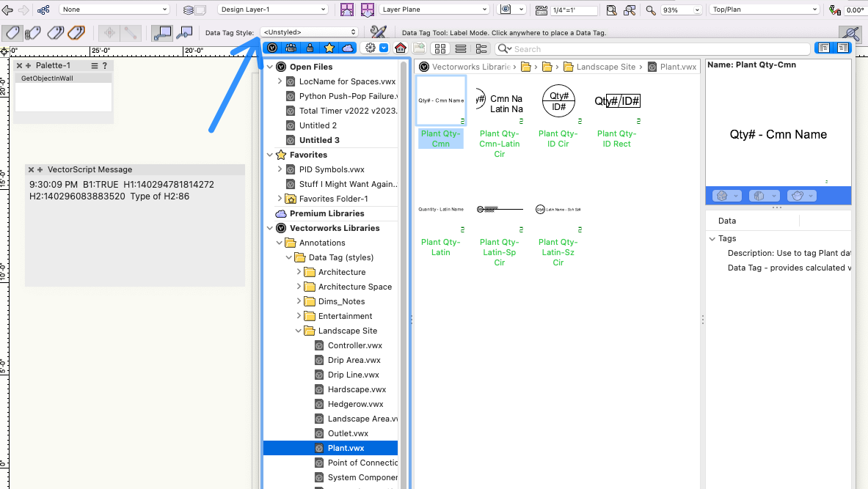Collapse the Annotations folder in library tree

pyautogui.click(x=278, y=242)
